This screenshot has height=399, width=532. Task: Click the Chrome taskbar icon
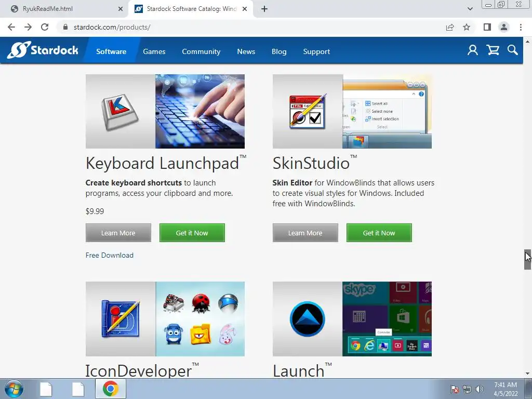[x=111, y=389]
